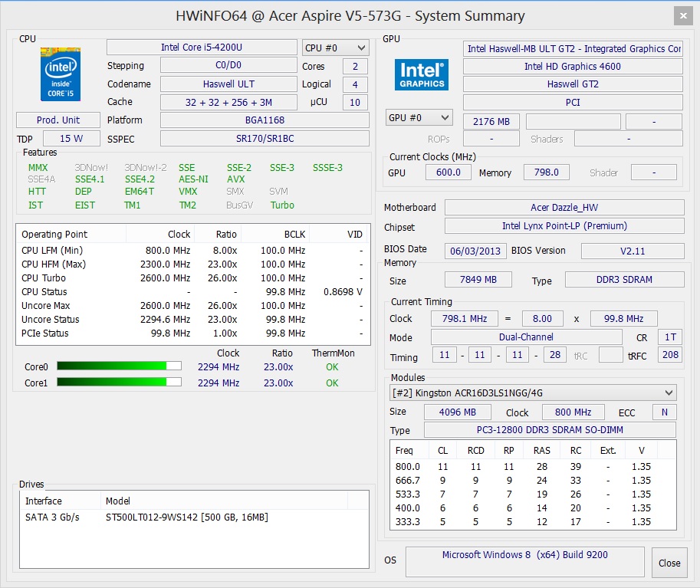Click the GPU clock value 600.0
Viewport: 700px width, 588px height.
coord(449,172)
